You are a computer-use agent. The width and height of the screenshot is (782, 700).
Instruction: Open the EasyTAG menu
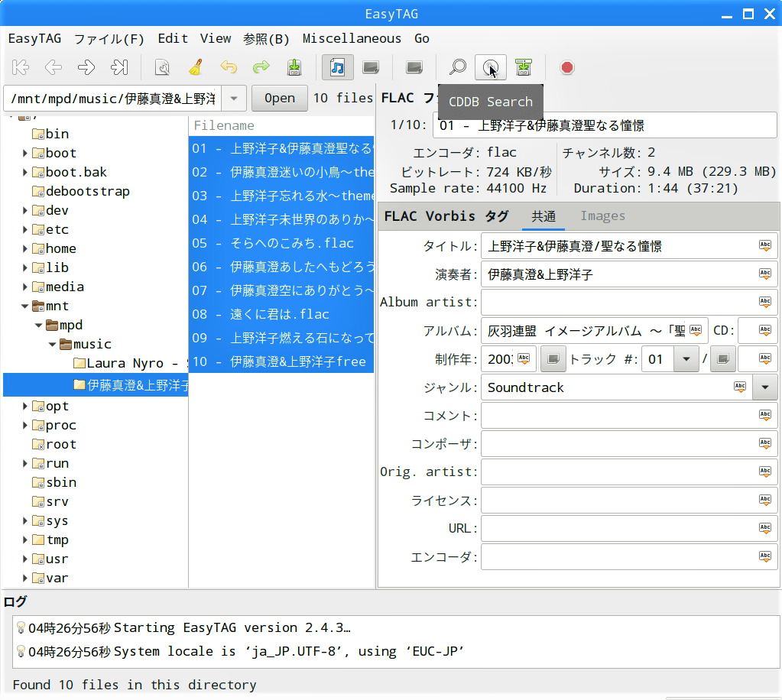tap(35, 39)
